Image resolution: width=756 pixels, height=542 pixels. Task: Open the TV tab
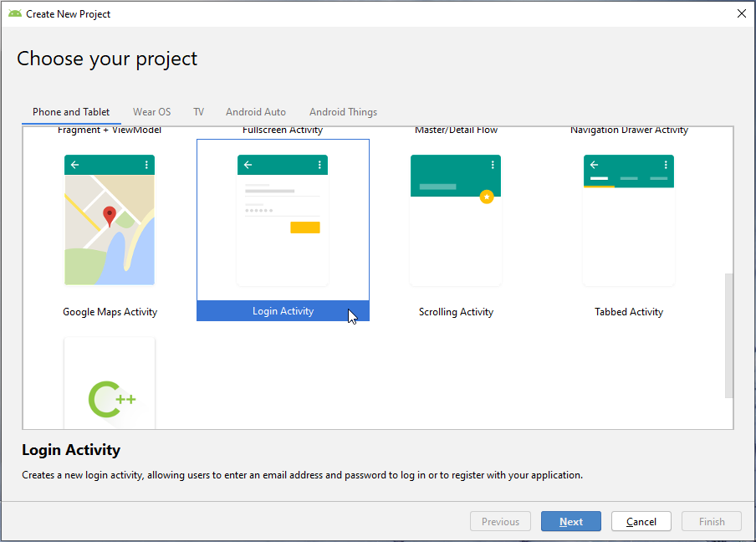point(198,112)
